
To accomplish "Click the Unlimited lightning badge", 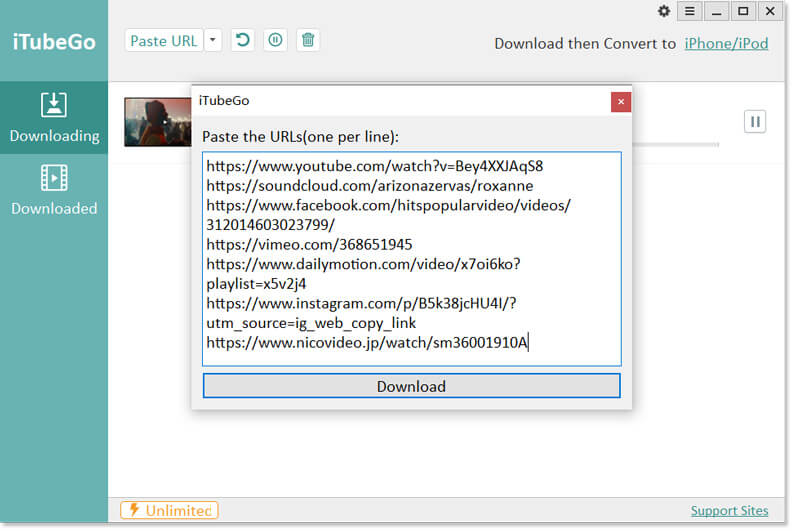I will (x=169, y=511).
